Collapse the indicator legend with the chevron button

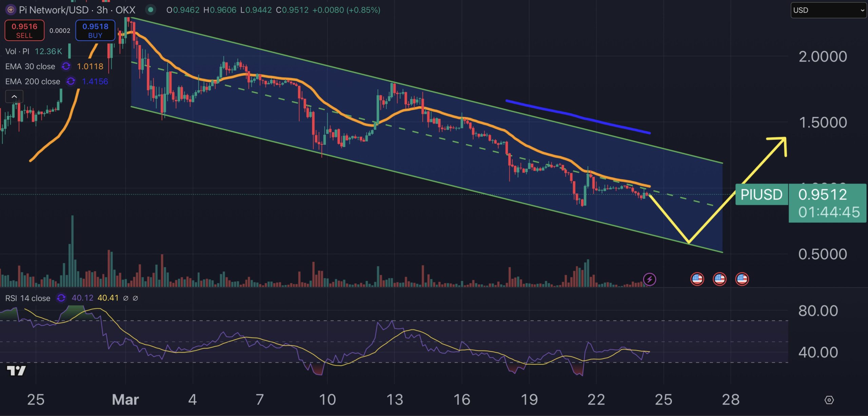point(14,96)
